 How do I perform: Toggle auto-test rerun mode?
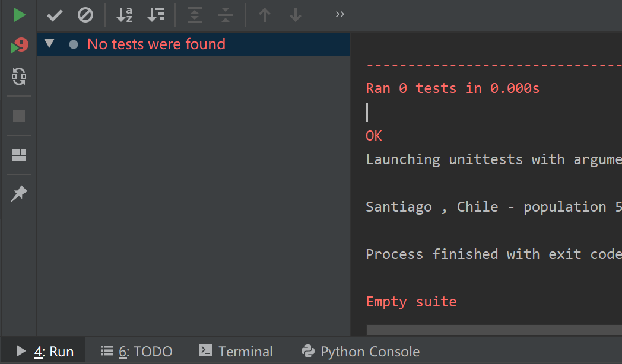[x=19, y=76]
